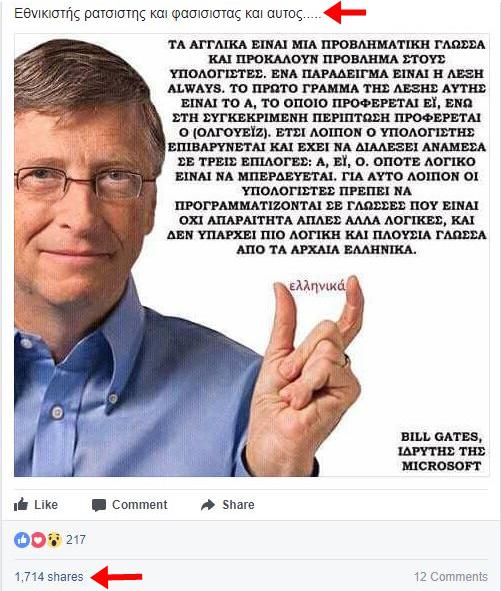Select the Like text label
501x591 pixels.
(46, 505)
